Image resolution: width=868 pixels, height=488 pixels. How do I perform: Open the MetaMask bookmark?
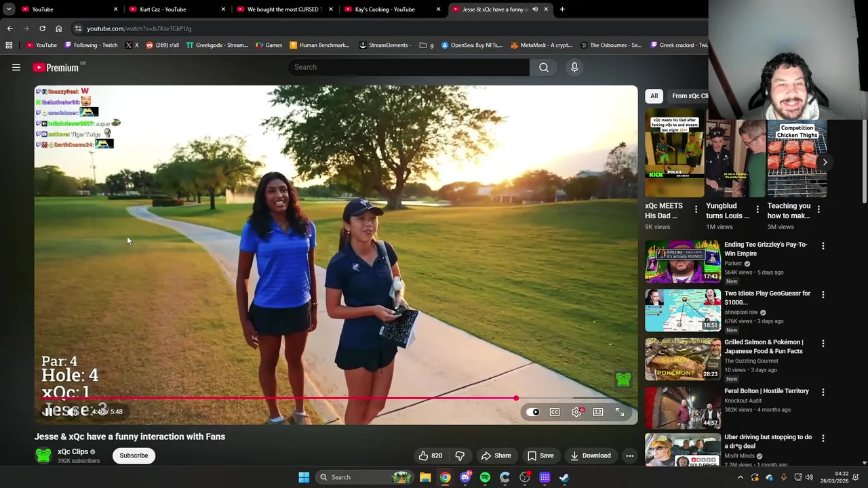click(x=541, y=45)
